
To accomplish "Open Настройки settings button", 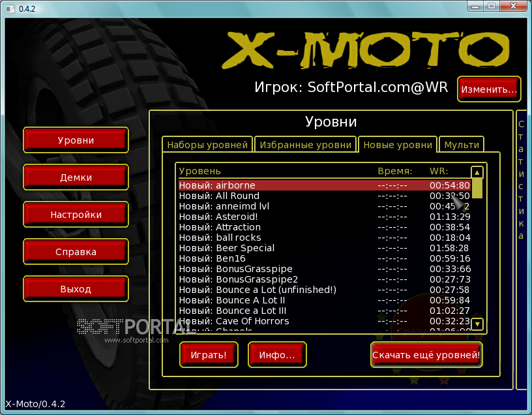I will pos(76,214).
